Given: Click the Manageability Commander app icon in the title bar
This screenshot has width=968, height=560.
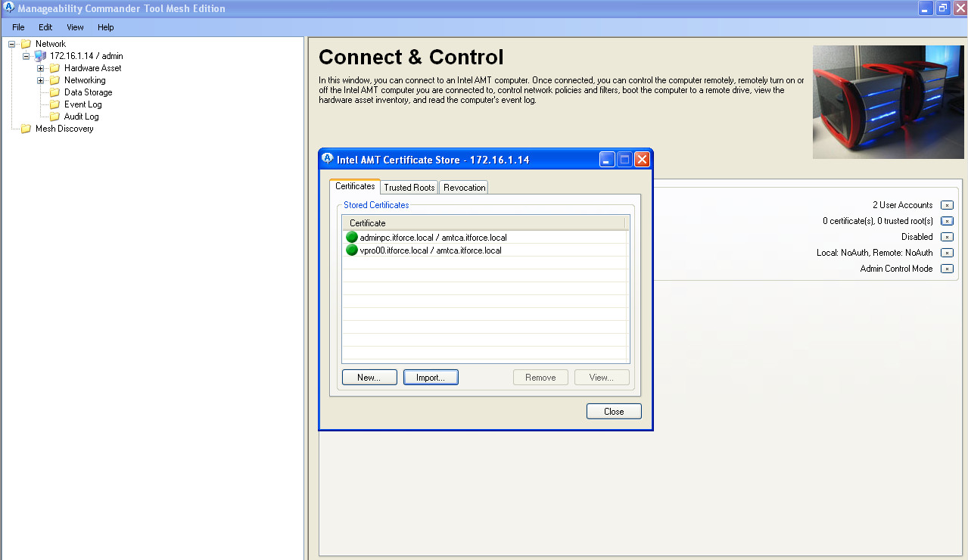Looking at the screenshot, I should tap(9, 8).
